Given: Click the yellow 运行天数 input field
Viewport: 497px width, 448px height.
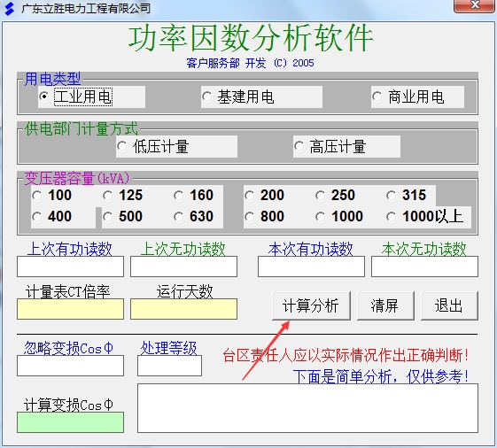Looking at the screenshot, I should coord(184,309).
